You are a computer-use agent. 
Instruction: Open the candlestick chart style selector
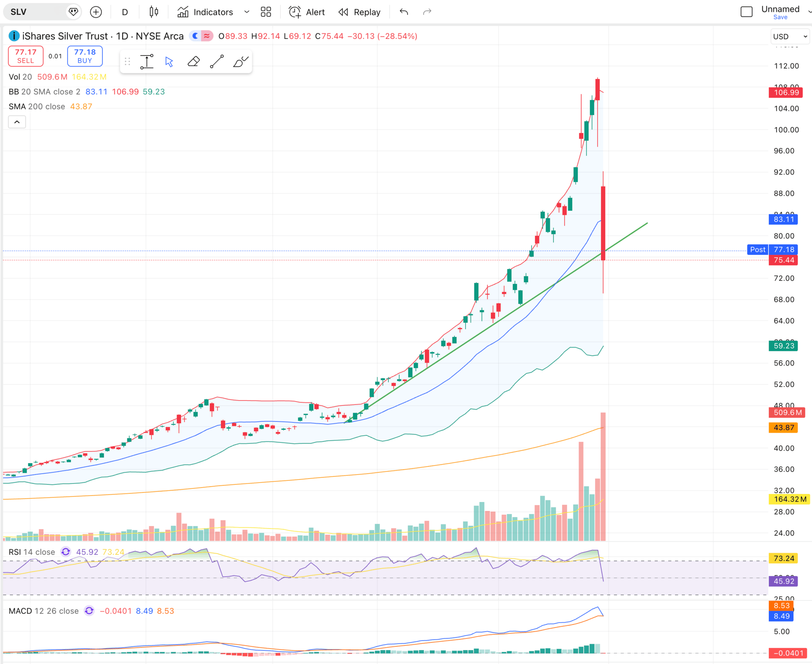pos(154,12)
